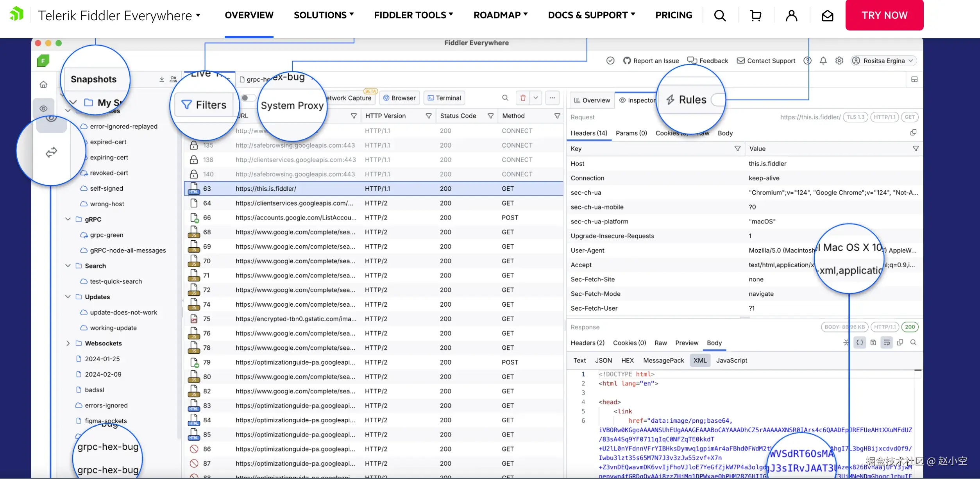Click the format body curly braces icon
980x479 pixels.
tap(860, 343)
